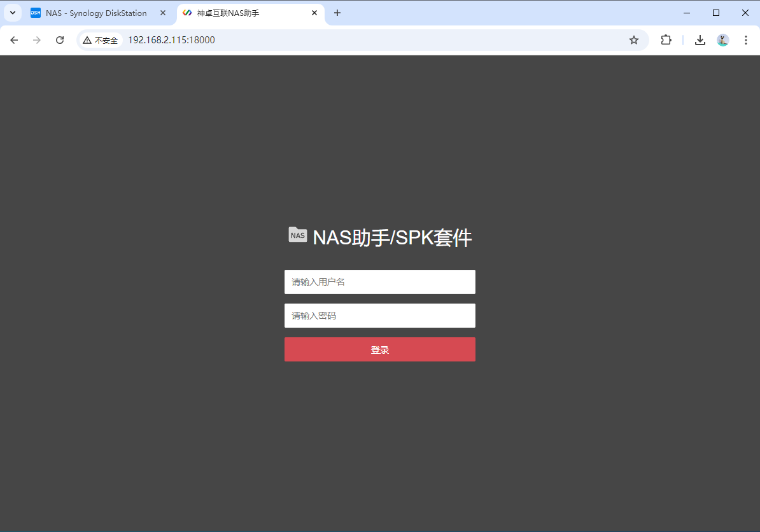Select the 神卓互联NAS助手 tab
Screen dimensions: 760x532
242,13
